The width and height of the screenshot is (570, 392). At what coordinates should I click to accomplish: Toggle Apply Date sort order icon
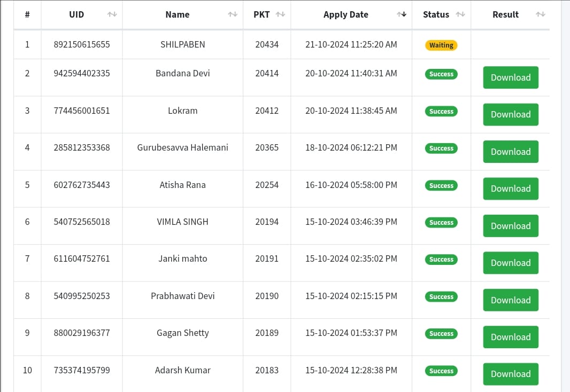pos(402,14)
